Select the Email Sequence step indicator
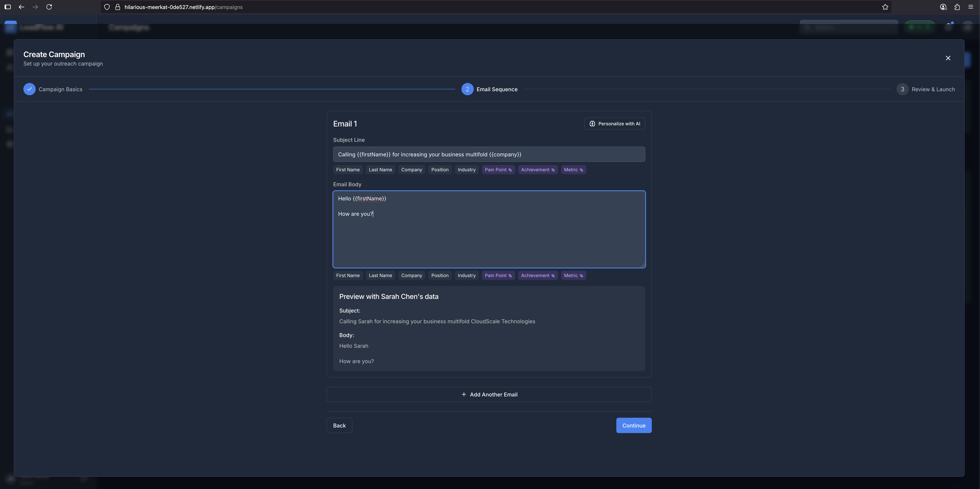 [x=467, y=89]
